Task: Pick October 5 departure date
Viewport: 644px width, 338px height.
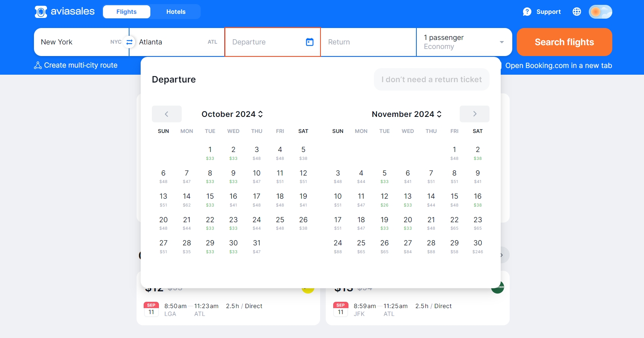Action: pyautogui.click(x=303, y=153)
